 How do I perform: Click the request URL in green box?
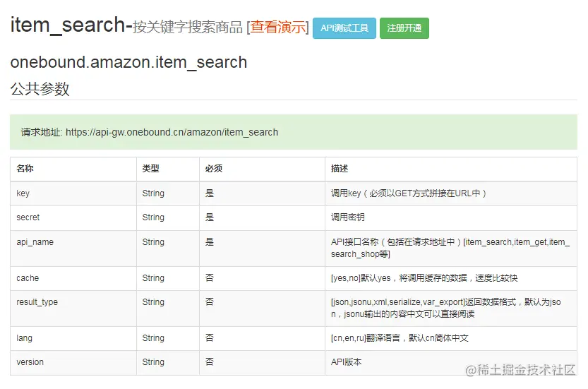(172, 132)
